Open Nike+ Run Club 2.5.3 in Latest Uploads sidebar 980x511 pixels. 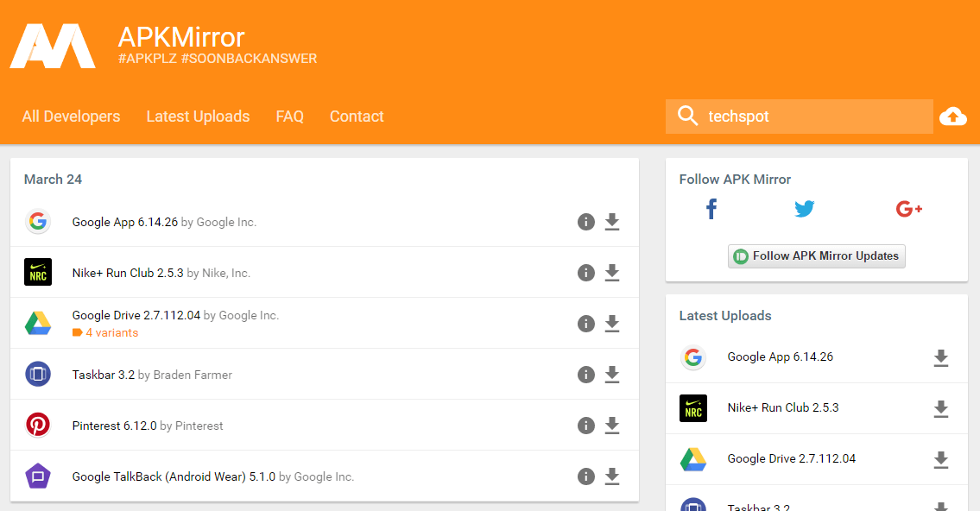[783, 407]
